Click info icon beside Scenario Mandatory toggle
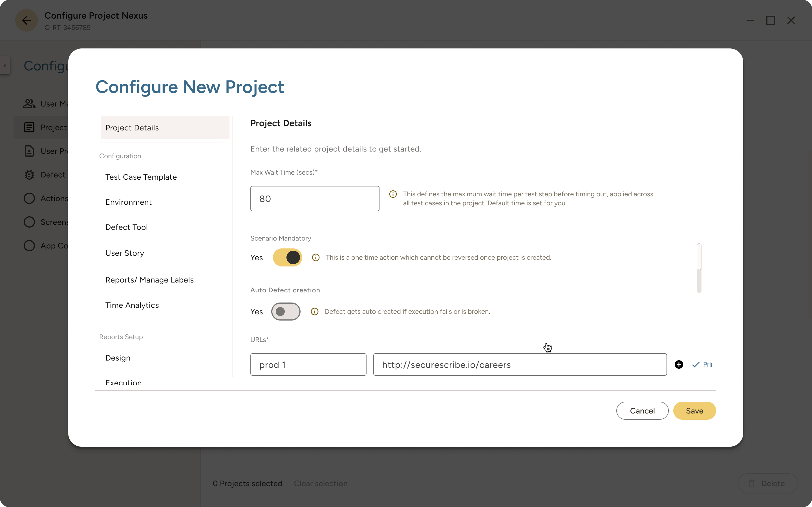Screen dimensions: 812x507 point(315,257)
